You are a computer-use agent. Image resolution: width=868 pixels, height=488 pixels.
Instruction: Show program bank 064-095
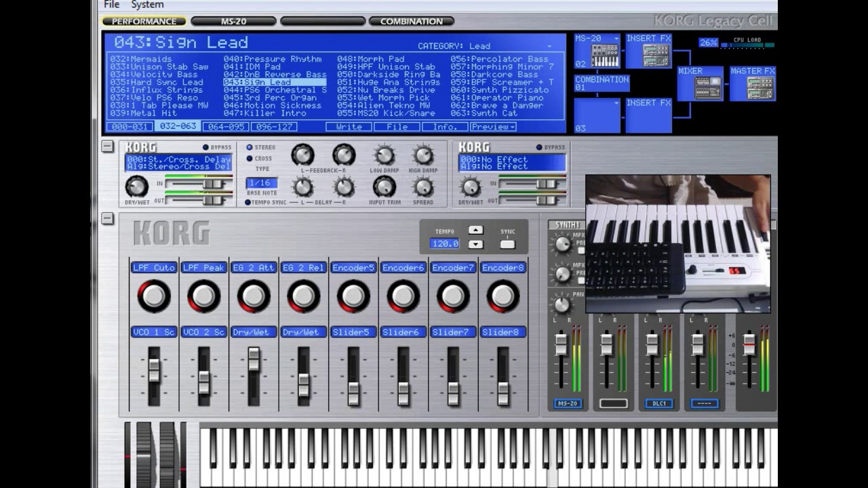(x=226, y=127)
